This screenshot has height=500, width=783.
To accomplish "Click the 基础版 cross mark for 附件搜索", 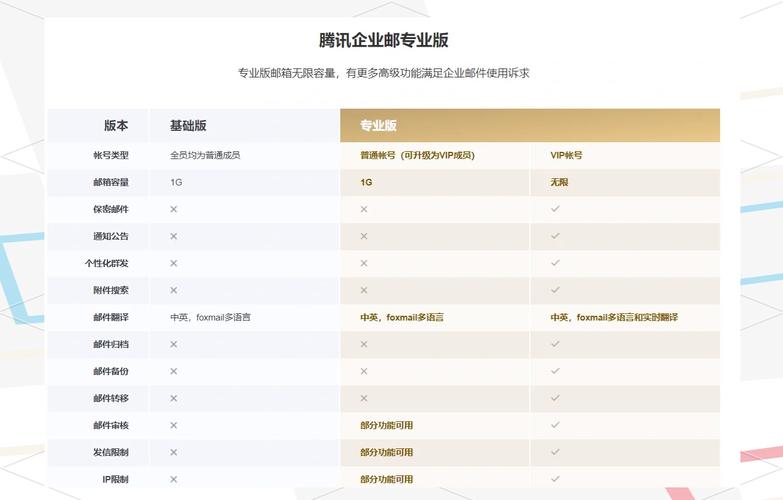I will click(x=174, y=290).
